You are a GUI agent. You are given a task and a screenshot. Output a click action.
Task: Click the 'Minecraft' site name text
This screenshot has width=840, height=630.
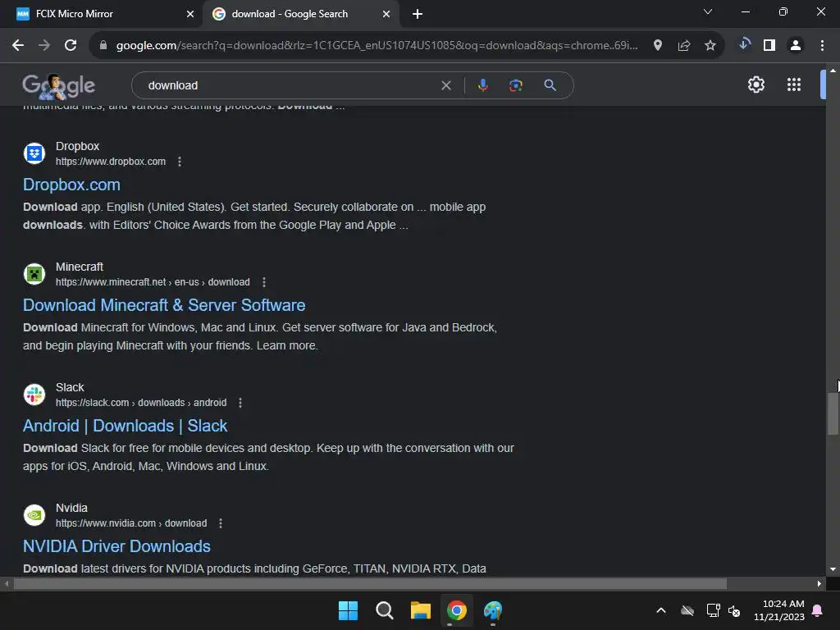pyautogui.click(x=80, y=267)
